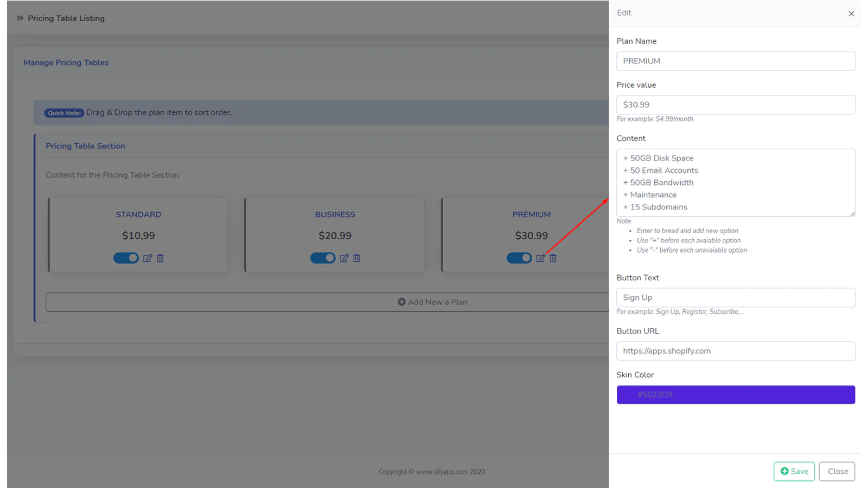Click the '+ 50GB Disk Space' content line
This screenshot has width=868, height=488.
tap(658, 158)
